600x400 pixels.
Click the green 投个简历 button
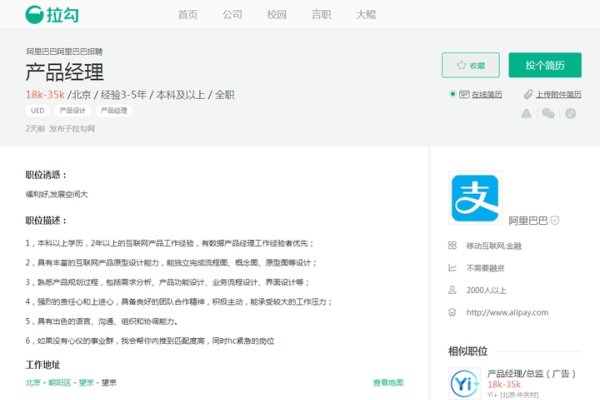pos(545,65)
